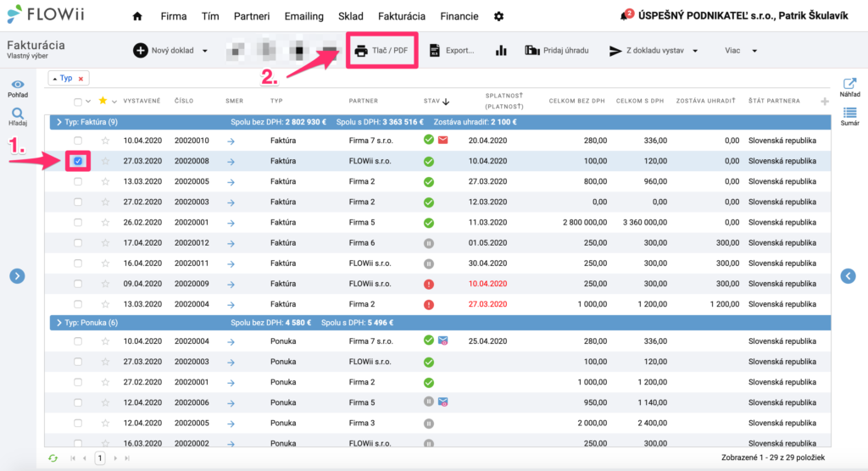Open dropdown arrow beside the header star
This screenshot has height=471, width=868.
click(x=114, y=102)
